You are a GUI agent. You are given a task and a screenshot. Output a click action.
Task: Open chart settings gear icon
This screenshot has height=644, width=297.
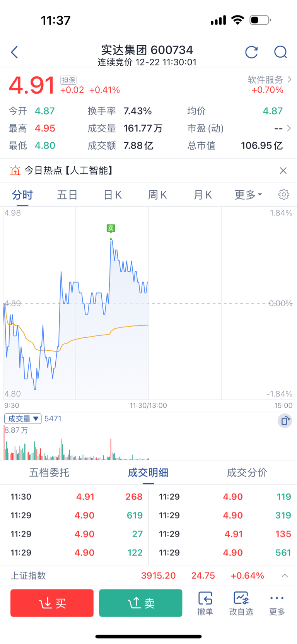[283, 195]
